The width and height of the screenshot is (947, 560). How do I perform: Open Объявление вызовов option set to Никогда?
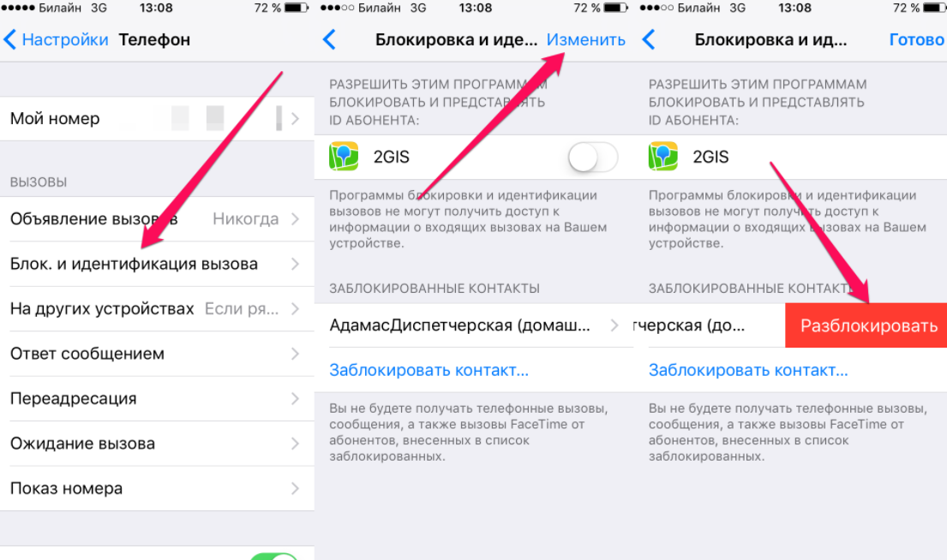click(157, 219)
